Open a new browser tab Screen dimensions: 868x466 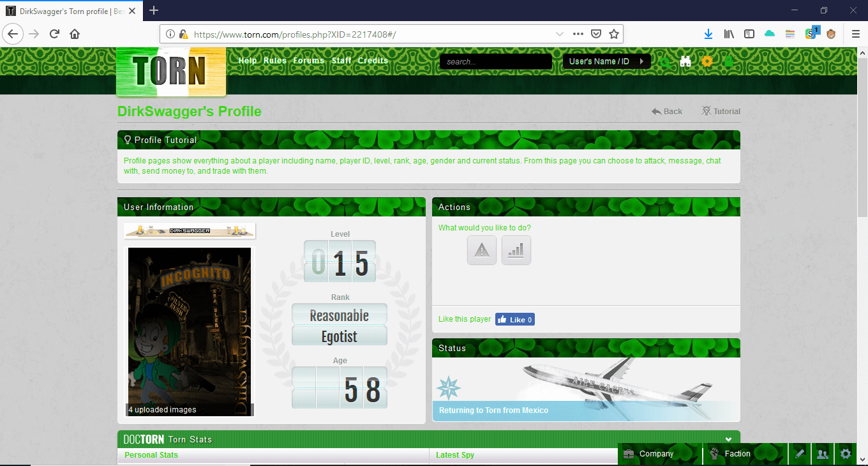pos(154,10)
